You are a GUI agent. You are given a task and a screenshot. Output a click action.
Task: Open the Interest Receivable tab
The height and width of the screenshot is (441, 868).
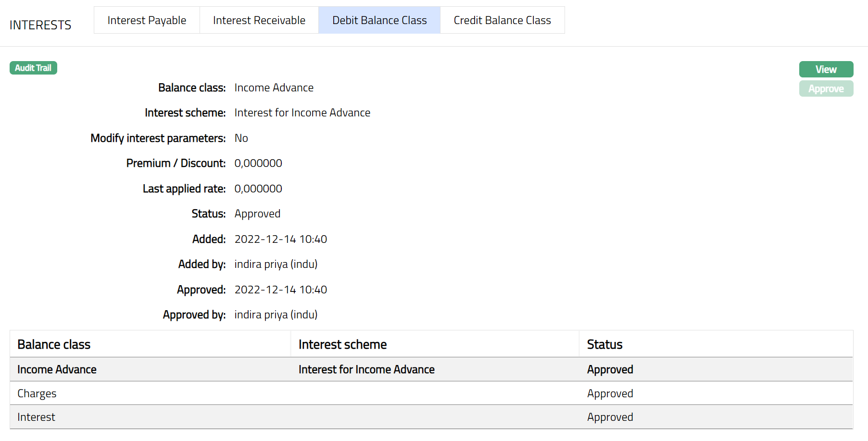coord(259,20)
